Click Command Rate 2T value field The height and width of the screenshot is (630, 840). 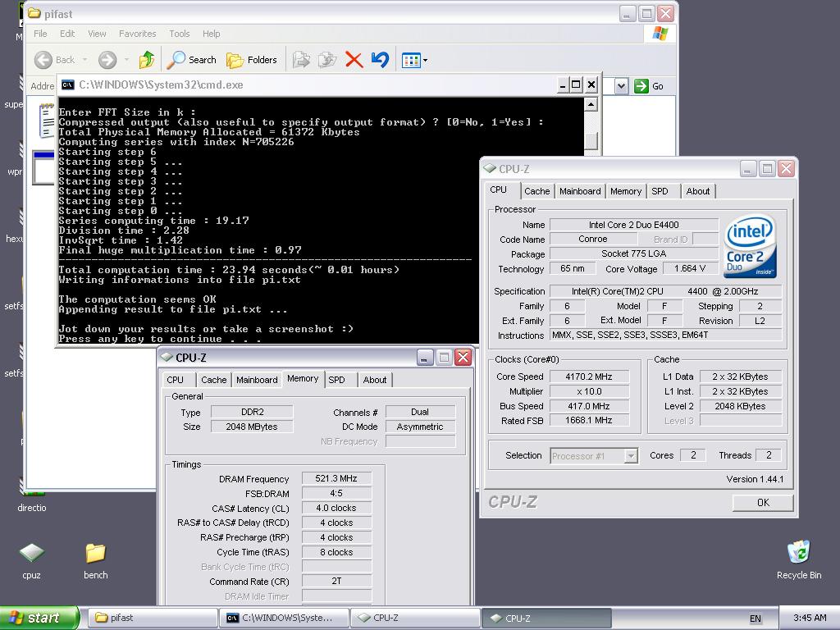point(336,582)
